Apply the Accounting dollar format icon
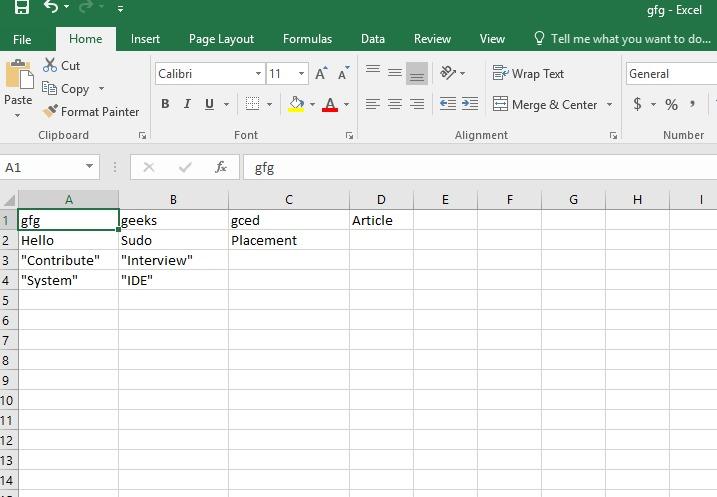This screenshot has height=497, width=717. 637,104
